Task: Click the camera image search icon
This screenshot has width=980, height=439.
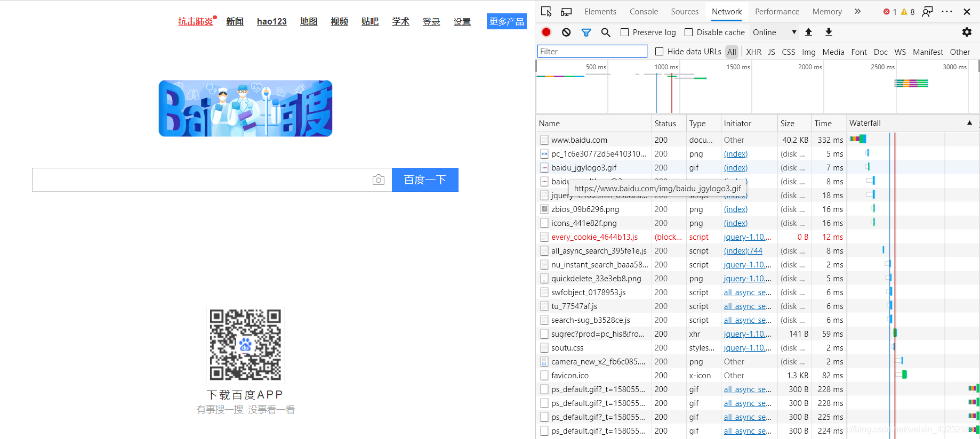Action: [x=379, y=180]
